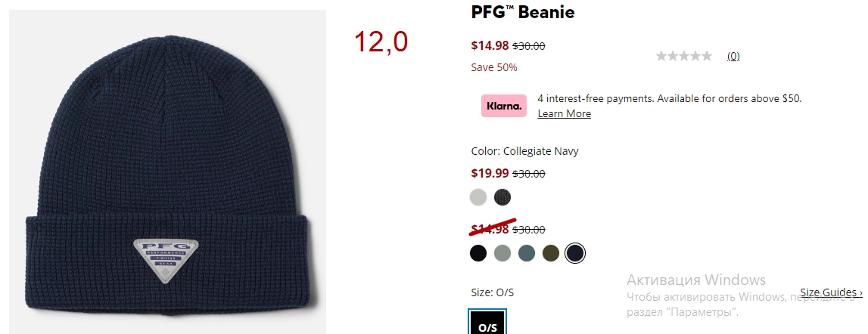Pick the slate blue color swatch
Screen dimensions: 868x334
pyautogui.click(x=527, y=253)
